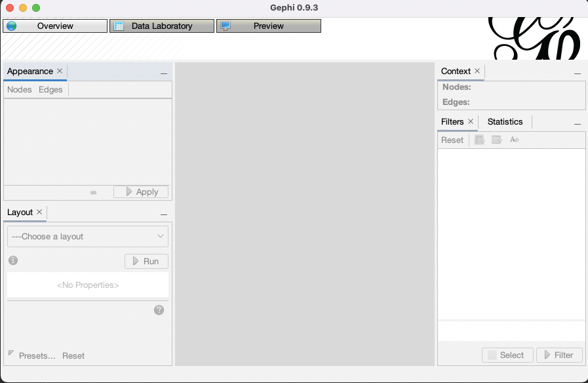Switch to the Statistics tab
Viewport: 588px width, 383px height.
point(505,121)
